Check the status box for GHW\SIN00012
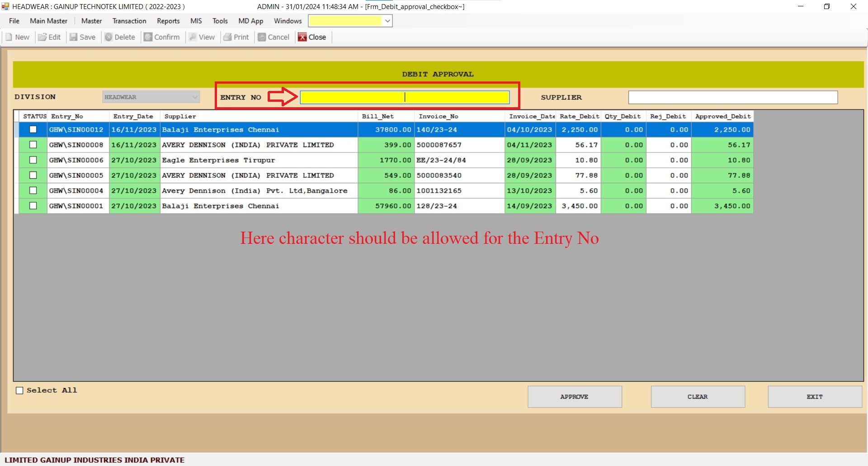The width and height of the screenshot is (868, 466). (33, 129)
